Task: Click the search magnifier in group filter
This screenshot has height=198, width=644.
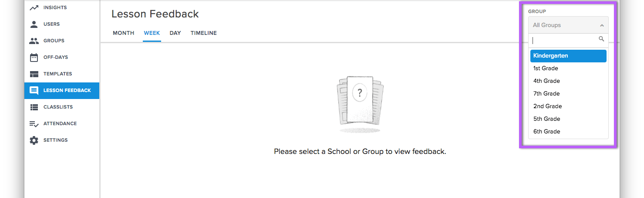Action: pos(601,39)
